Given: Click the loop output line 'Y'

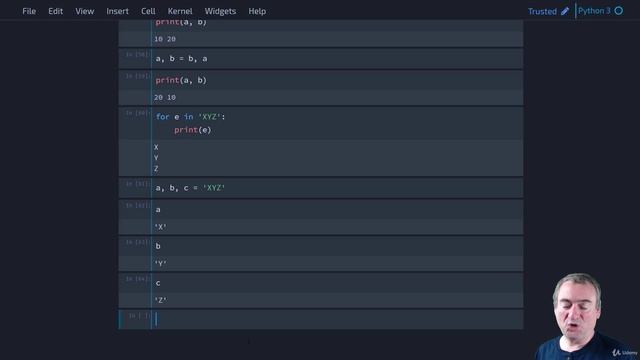Looking at the screenshot, I should (x=156, y=158).
